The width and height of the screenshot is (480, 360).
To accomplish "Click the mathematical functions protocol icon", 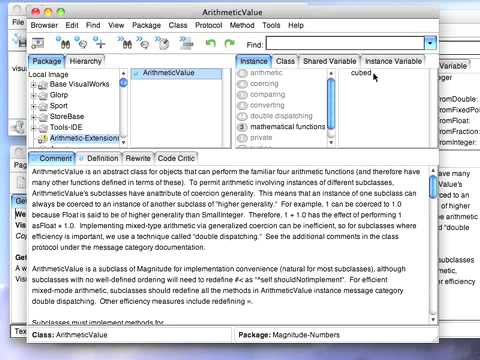I will pyautogui.click(x=242, y=127).
